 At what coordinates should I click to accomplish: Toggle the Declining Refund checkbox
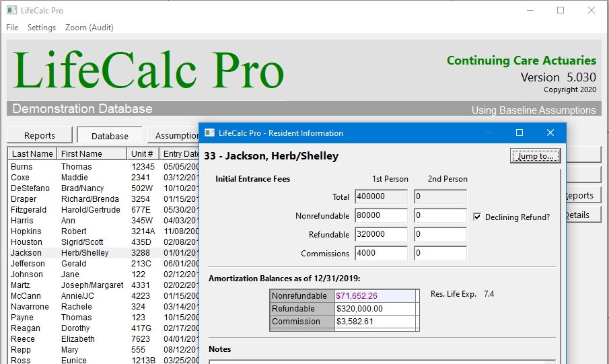point(477,217)
